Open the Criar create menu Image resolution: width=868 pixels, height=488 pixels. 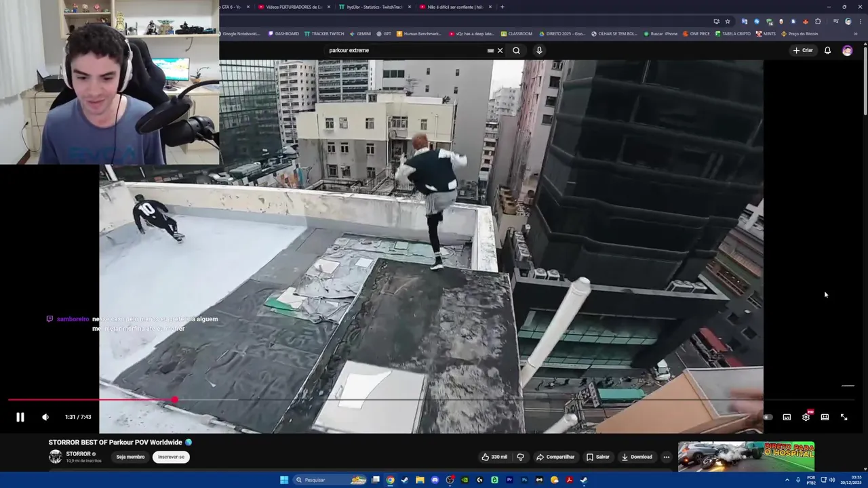tap(803, 50)
